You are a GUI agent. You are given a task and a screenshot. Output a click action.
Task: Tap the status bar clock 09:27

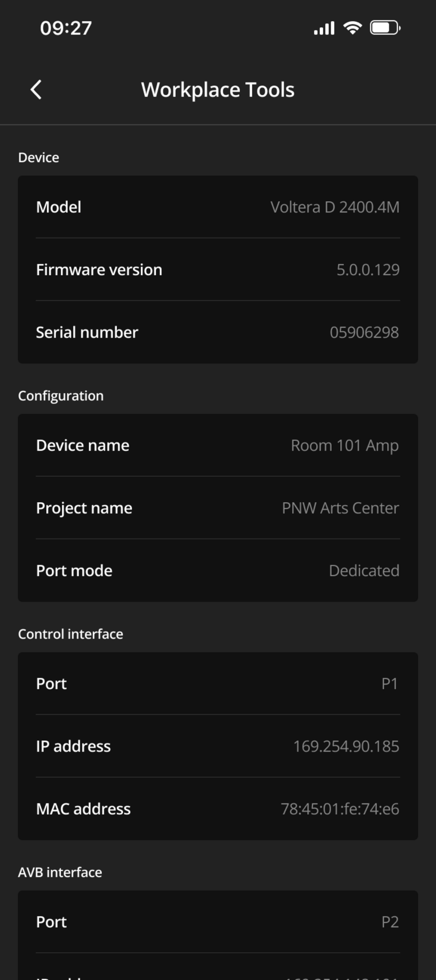(66, 28)
